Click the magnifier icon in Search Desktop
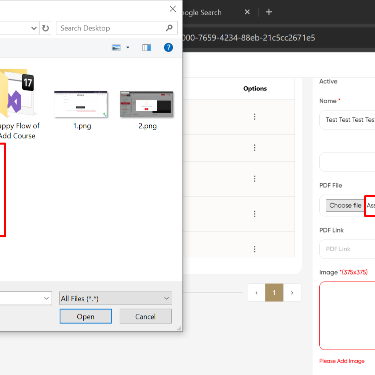This screenshot has width=375, height=375. (169, 28)
